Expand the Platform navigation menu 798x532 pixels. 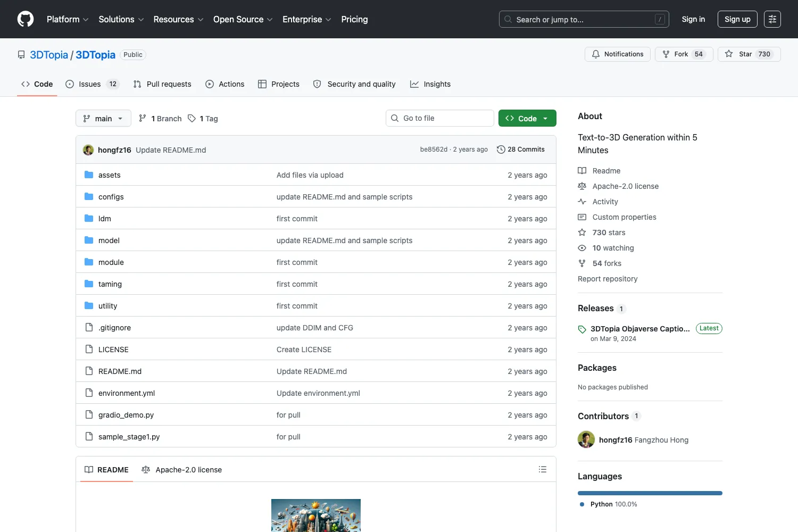tap(68, 19)
